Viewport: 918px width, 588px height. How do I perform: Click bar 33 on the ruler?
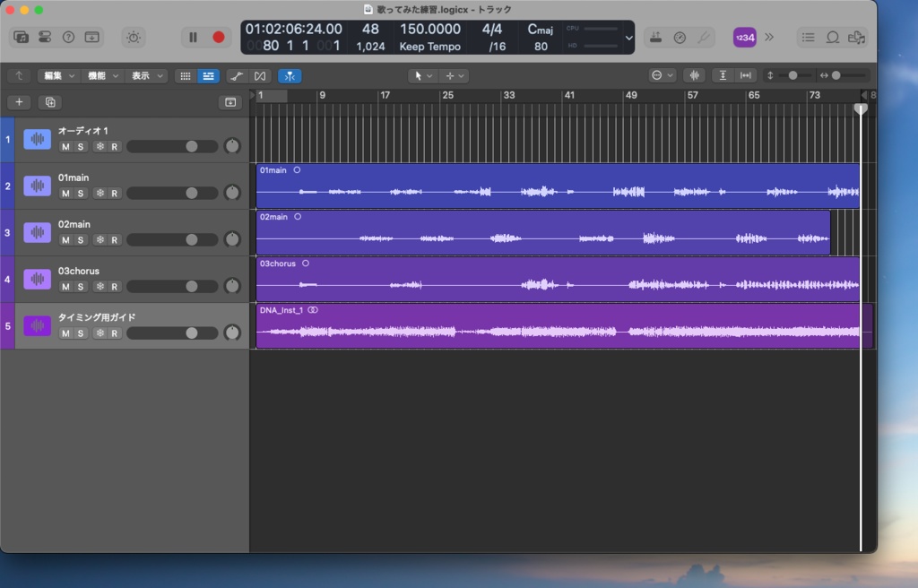pyautogui.click(x=509, y=95)
